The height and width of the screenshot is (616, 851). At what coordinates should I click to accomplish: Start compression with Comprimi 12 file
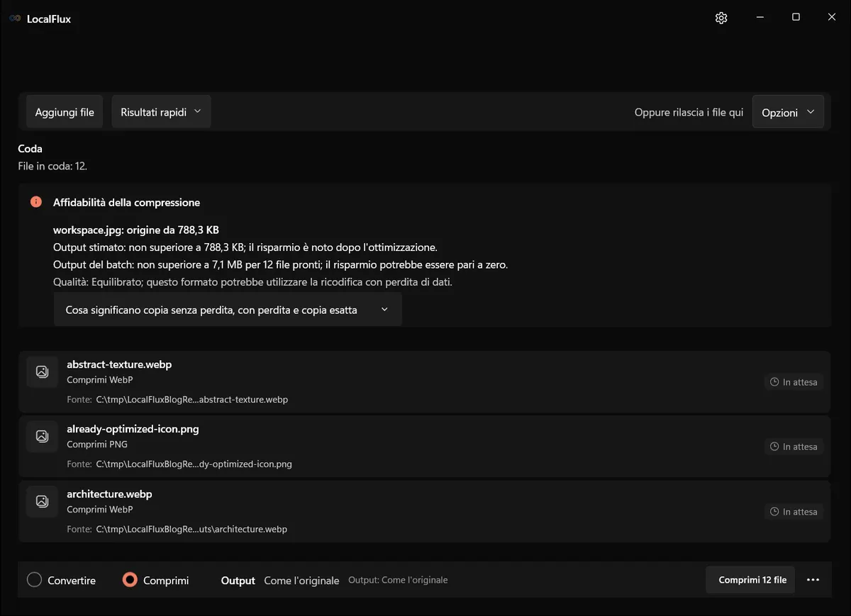coord(750,580)
